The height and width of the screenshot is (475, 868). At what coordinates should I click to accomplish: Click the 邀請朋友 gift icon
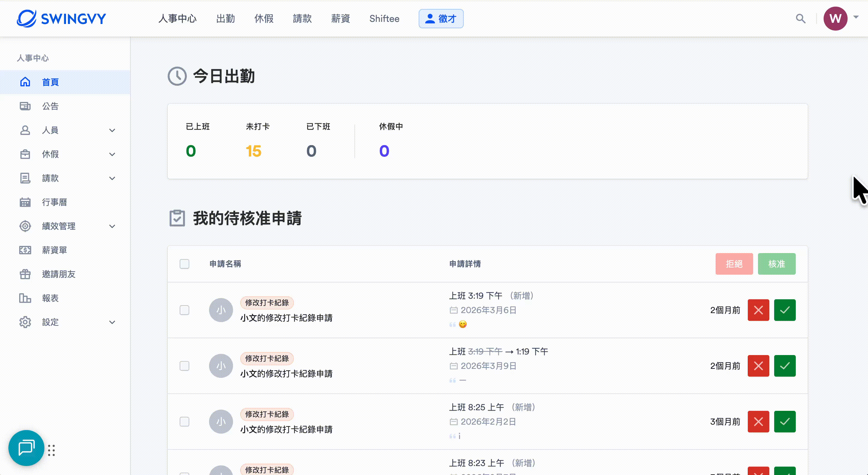click(25, 274)
